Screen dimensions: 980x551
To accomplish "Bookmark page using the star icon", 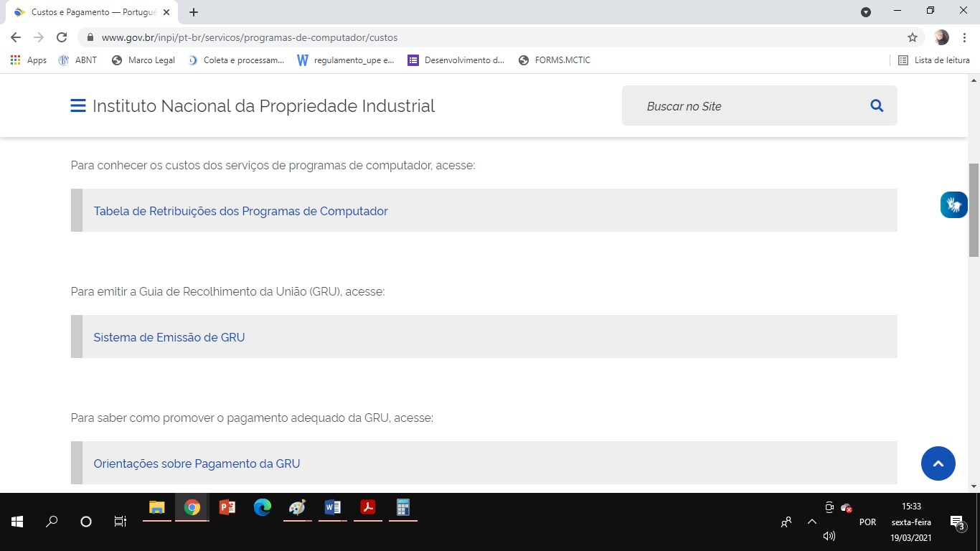I will coord(913,37).
